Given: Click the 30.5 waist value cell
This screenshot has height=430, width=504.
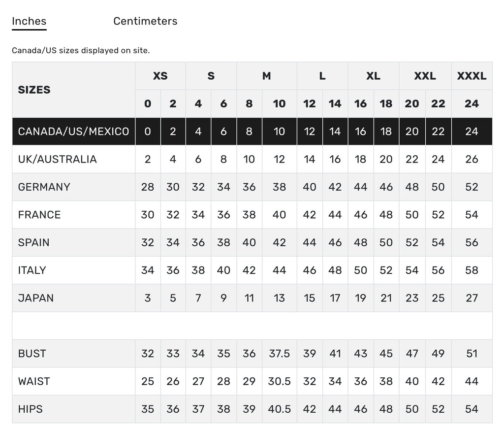Looking at the screenshot, I should coord(280,381).
